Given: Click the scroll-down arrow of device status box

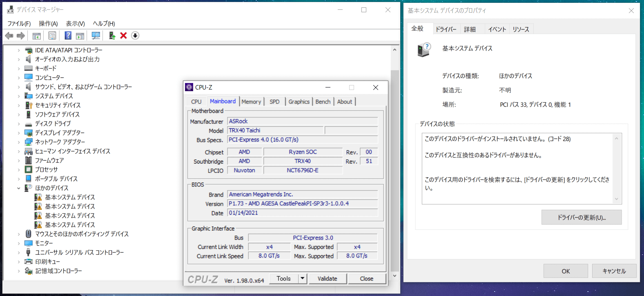Looking at the screenshot, I should pyautogui.click(x=617, y=199).
